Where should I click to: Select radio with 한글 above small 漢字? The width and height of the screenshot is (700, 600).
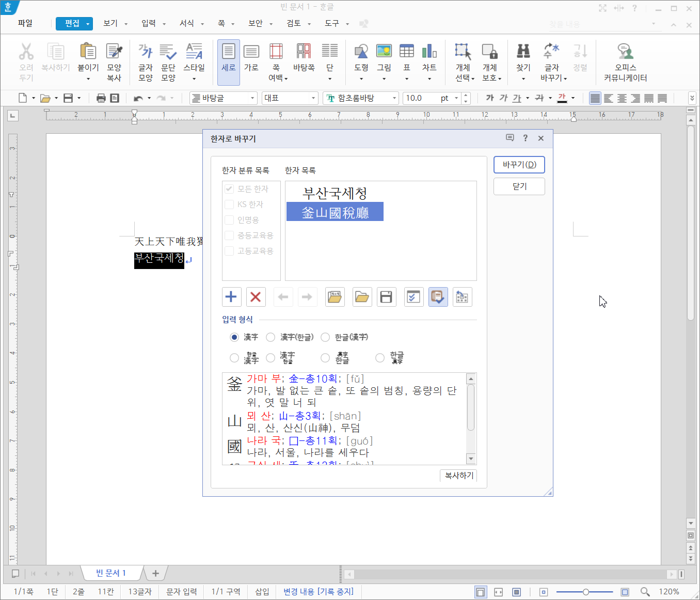pyautogui.click(x=380, y=358)
